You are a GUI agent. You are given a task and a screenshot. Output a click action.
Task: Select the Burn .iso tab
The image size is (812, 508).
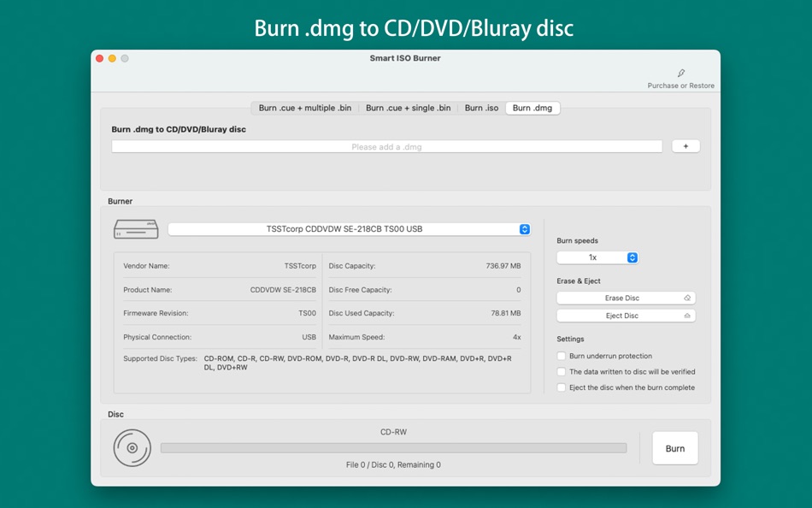(x=481, y=108)
